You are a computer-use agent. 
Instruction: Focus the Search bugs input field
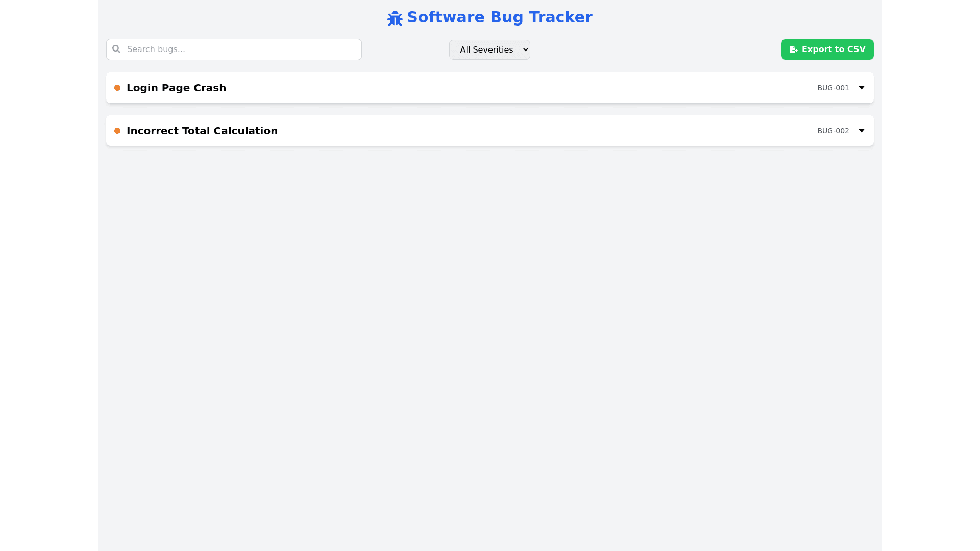240,49
